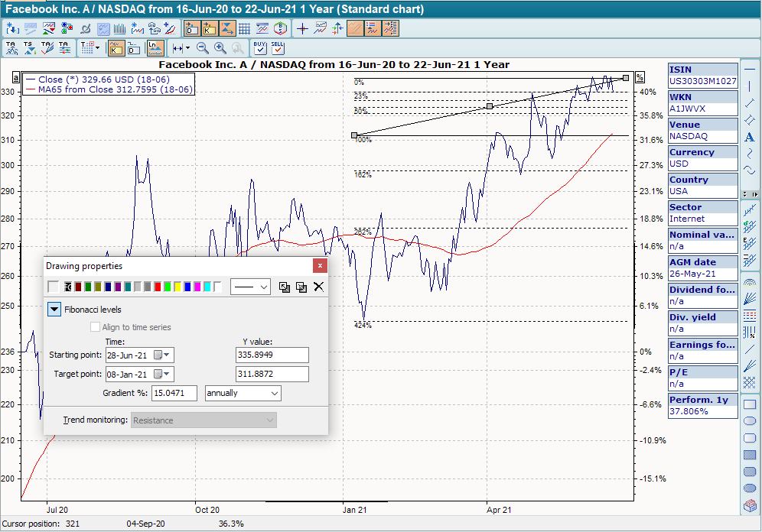Close the Drawing properties dialog
This screenshot has width=762, height=532.
[x=321, y=265]
